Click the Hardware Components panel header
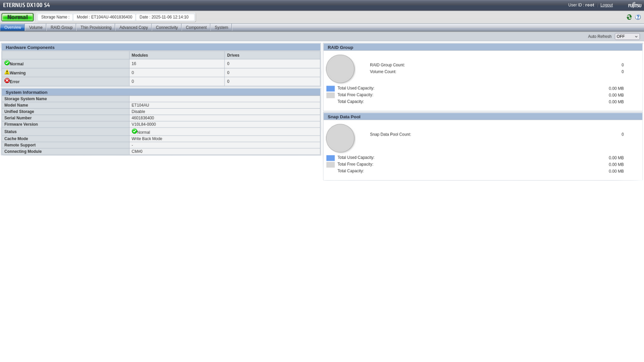 click(x=161, y=47)
